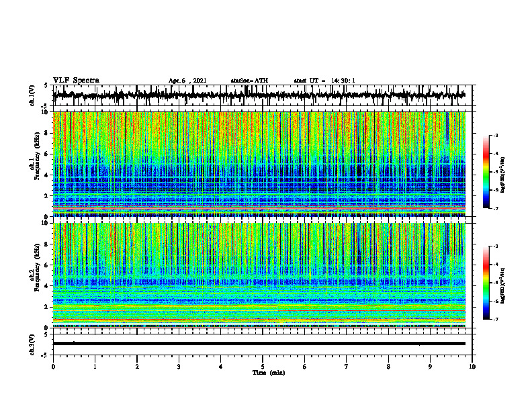Click the ch.3(V) waveform axis label
The width and height of the screenshot is (532, 411).
click(32, 345)
